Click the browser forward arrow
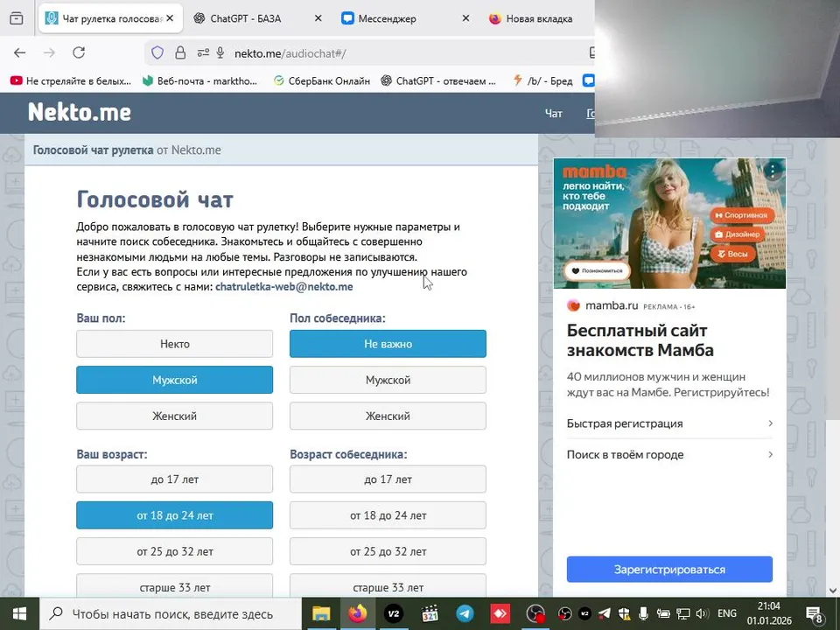This screenshot has height=630, width=840. 49,52
